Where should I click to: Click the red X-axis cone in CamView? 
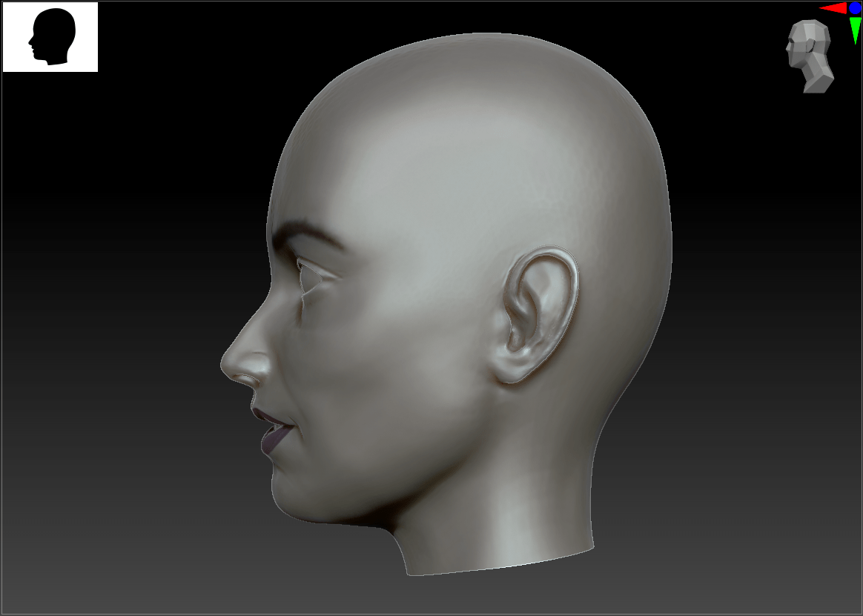click(x=833, y=8)
